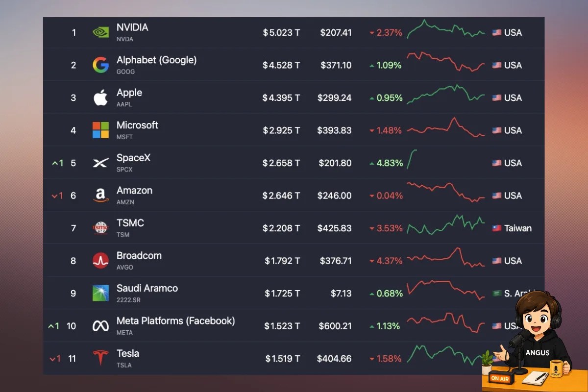Screen dimensions: 588x392
Task: Open the Meta Platforms (Facebook) link
Action: coord(176,321)
